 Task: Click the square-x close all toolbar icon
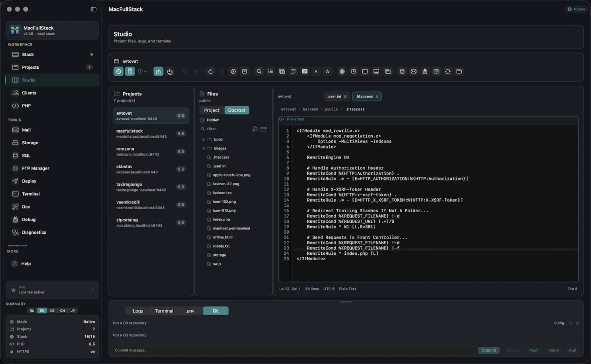click(x=245, y=72)
